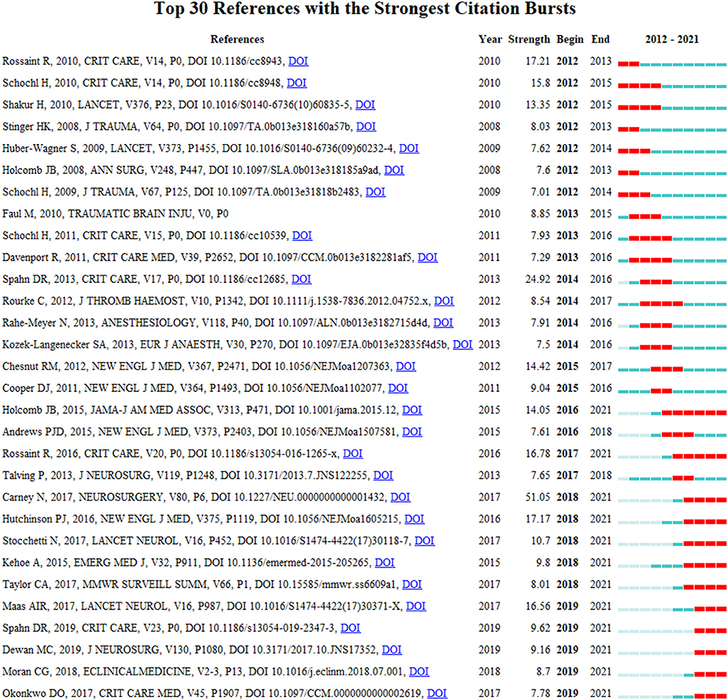Open Carney N 2017 Neurosurgery DOI link

(x=400, y=498)
